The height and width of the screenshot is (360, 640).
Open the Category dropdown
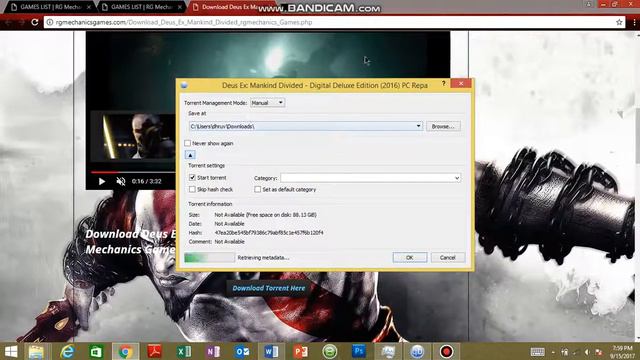pyautogui.click(x=457, y=178)
